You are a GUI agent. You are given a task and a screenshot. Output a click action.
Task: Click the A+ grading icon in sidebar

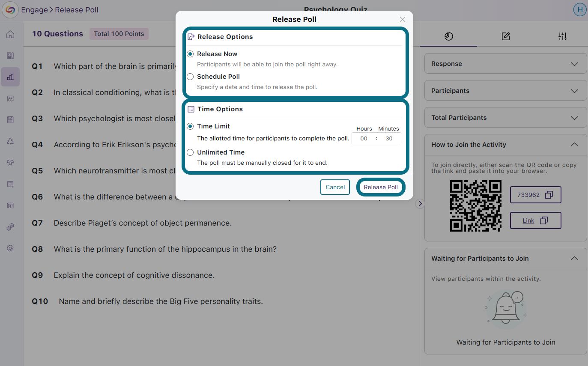click(x=10, y=98)
